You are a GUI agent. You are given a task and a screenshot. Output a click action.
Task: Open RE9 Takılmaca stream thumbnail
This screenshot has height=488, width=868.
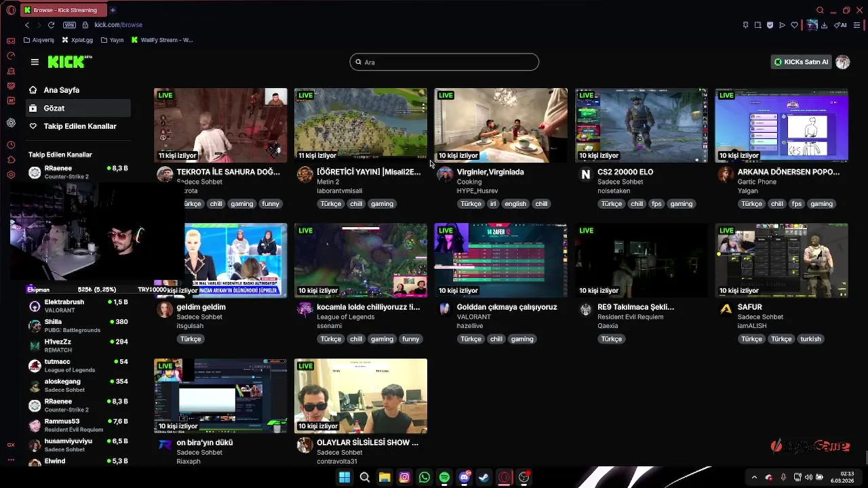642,260
